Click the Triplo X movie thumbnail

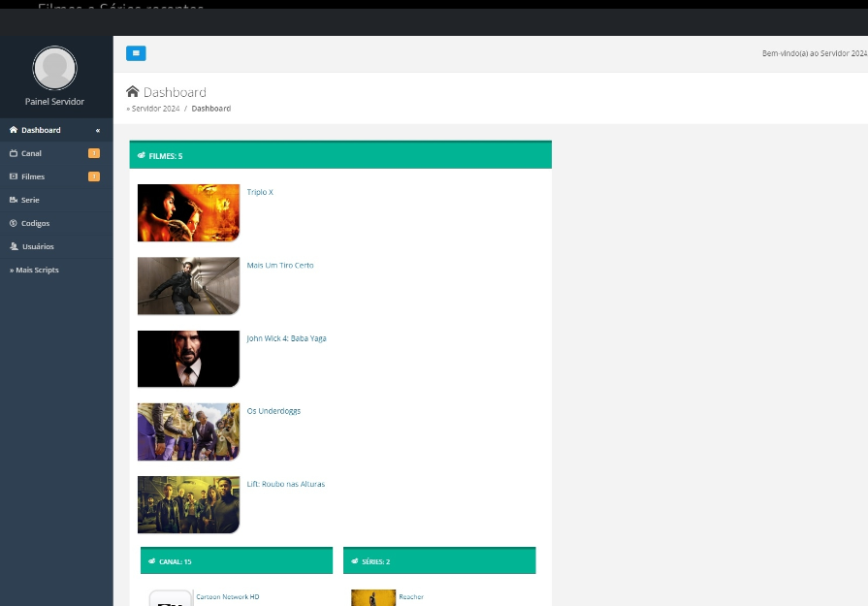click(x=188, y=212)
